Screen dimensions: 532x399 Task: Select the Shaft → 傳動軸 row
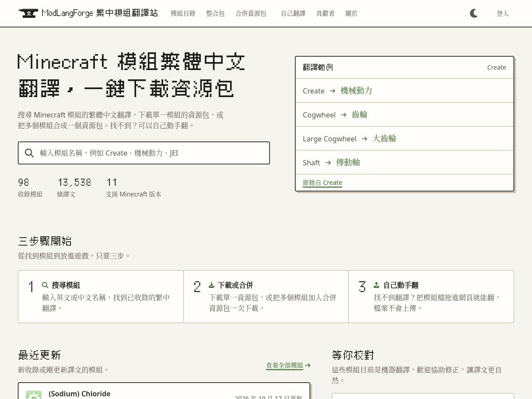tap(404, 162)
